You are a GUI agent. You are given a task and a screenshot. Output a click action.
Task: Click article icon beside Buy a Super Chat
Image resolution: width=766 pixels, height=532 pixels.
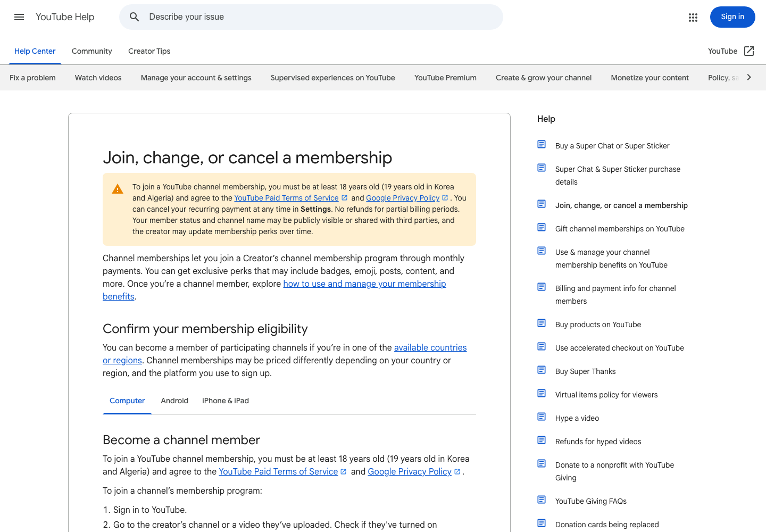542,144
